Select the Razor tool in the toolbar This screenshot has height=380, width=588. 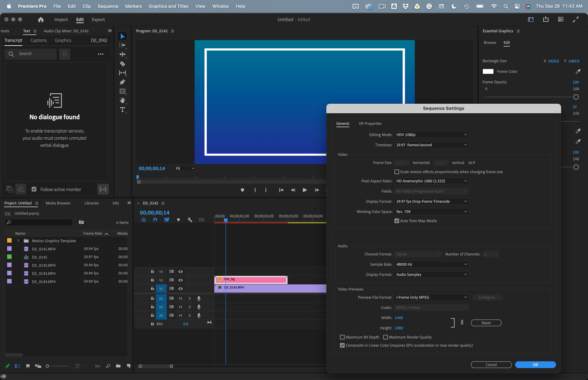click(122, 64)
